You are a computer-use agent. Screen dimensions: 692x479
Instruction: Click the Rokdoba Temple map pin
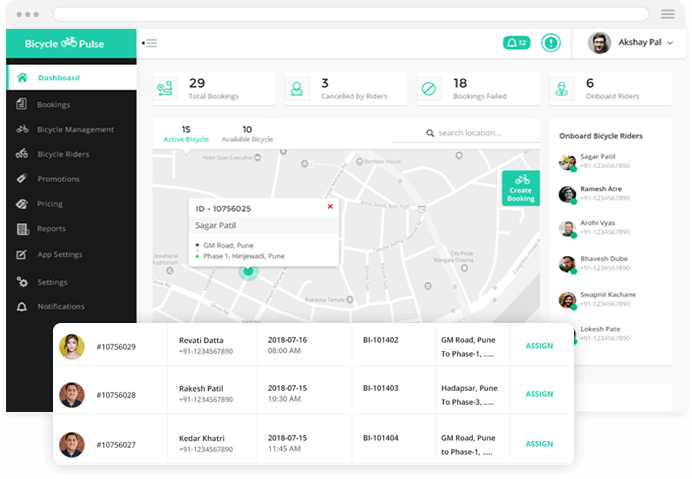[x=350, y=299]
